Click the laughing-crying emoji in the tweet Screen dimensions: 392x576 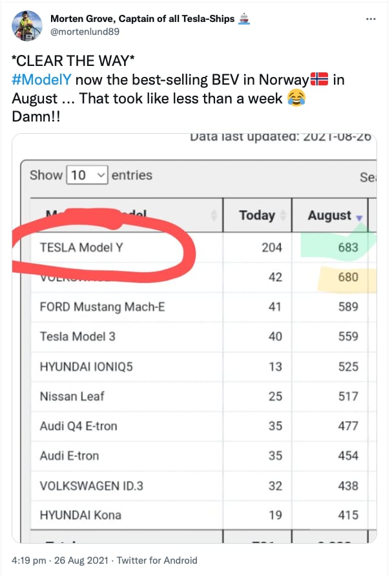[x=296, y=98]
